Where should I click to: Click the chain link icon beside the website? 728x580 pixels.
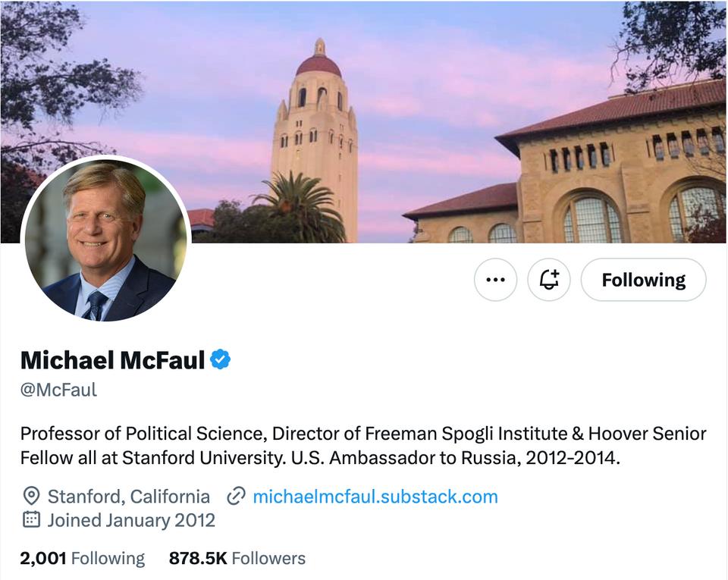pos(237,497)
